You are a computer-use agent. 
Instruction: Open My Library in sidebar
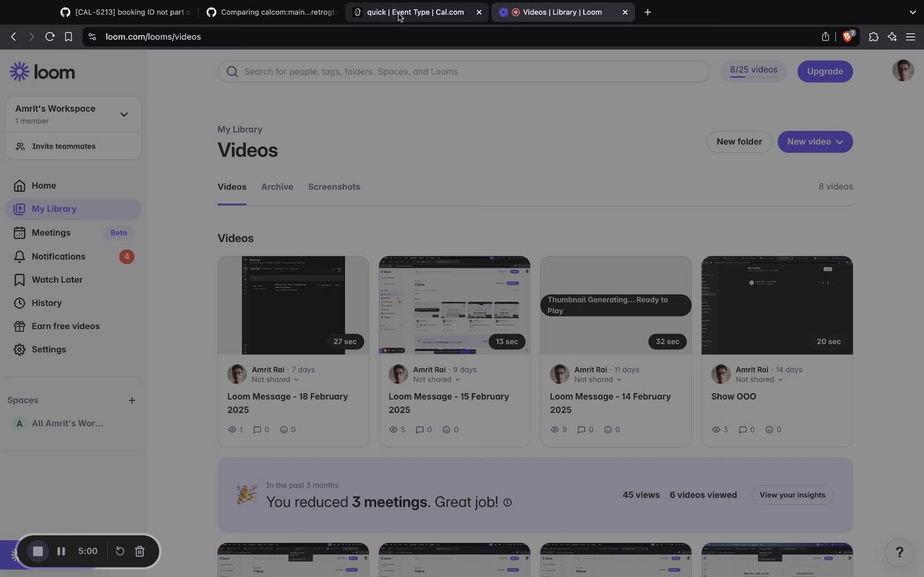click(73, 209)
